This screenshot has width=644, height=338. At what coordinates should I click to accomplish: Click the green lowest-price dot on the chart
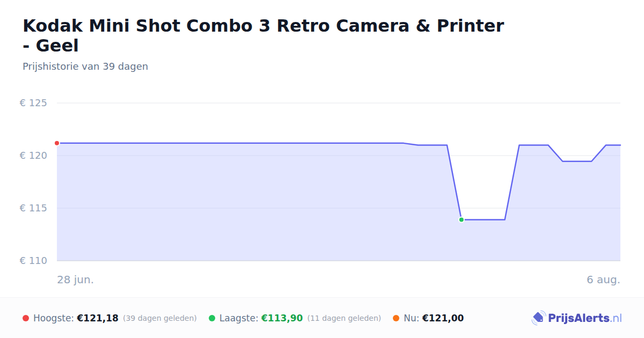(461, 219)
